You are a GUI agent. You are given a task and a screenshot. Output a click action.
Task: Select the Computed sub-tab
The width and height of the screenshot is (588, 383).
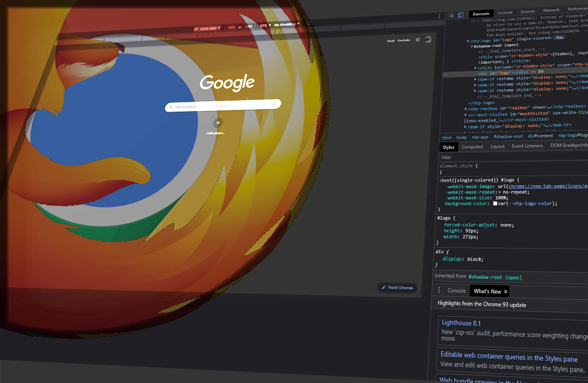472,147
